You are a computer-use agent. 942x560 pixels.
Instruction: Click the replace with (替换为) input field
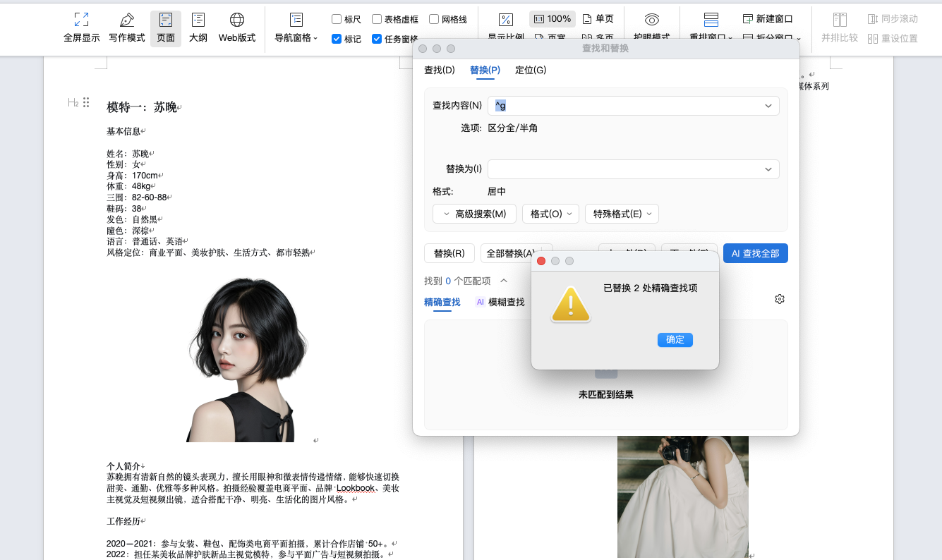(x=634, y=169)
